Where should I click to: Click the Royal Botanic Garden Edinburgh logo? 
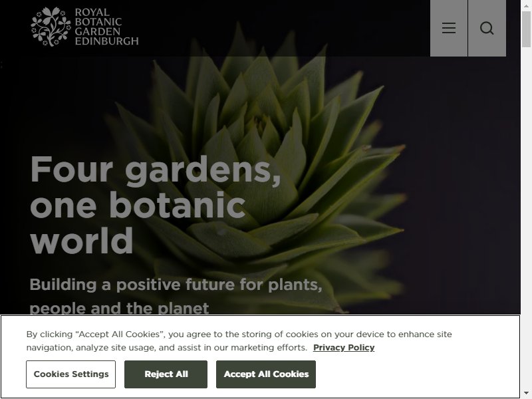pyautogui.click(x=84, y=27)
